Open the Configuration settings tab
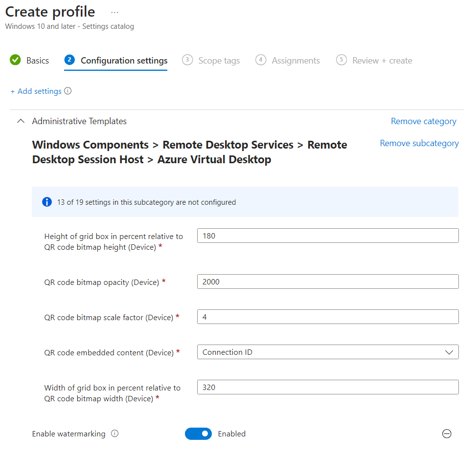Viewport: 476px width, 455px height. 124,61
